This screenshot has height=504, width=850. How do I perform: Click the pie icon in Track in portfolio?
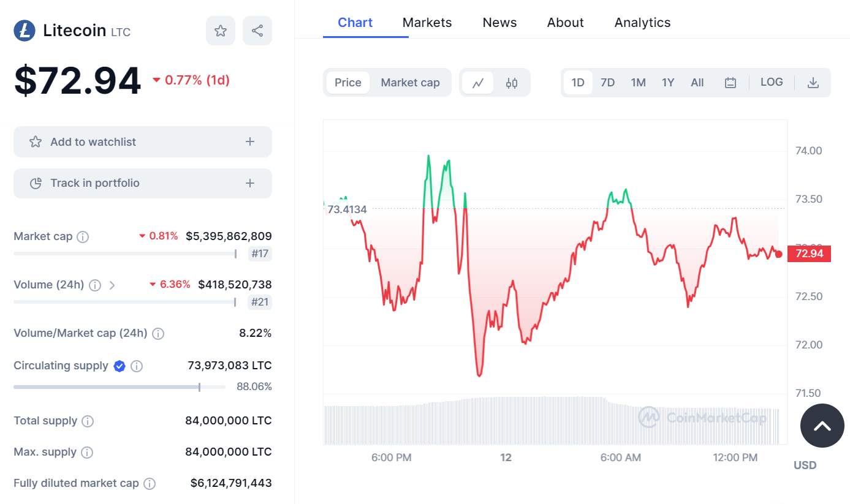(x=36, y=183)
